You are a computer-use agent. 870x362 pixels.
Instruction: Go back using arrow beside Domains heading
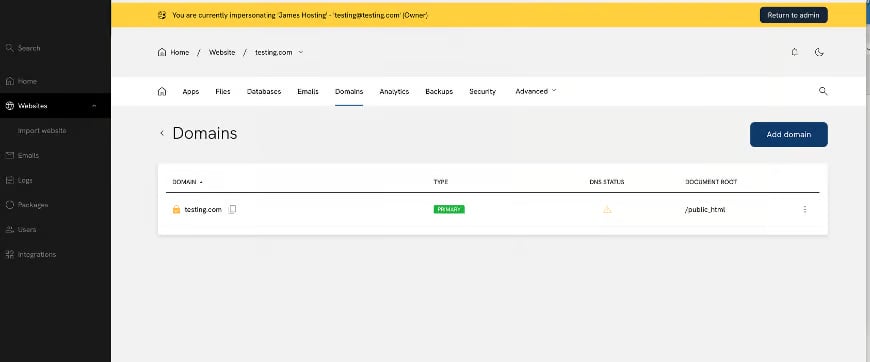(x=162, y=133)
